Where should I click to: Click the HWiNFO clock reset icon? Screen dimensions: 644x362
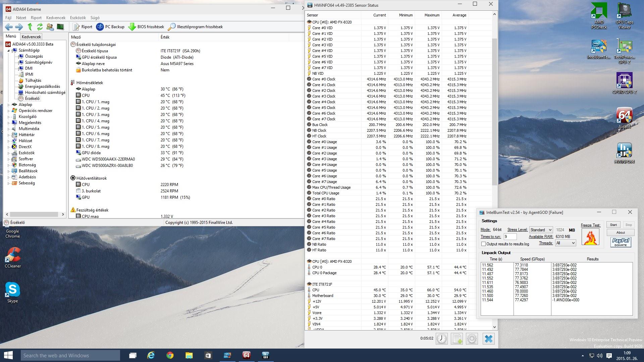coord(441,339)
